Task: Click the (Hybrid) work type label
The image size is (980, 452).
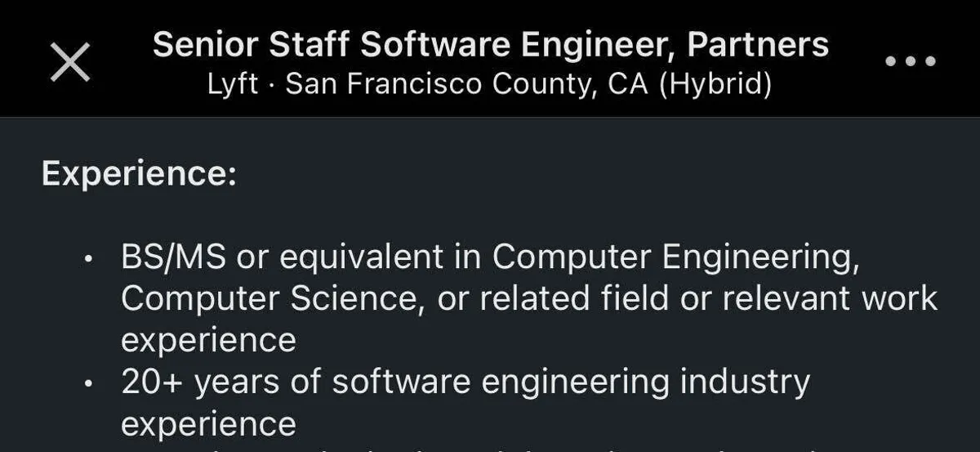Action: pyautogui.click(x=715, y=84)
